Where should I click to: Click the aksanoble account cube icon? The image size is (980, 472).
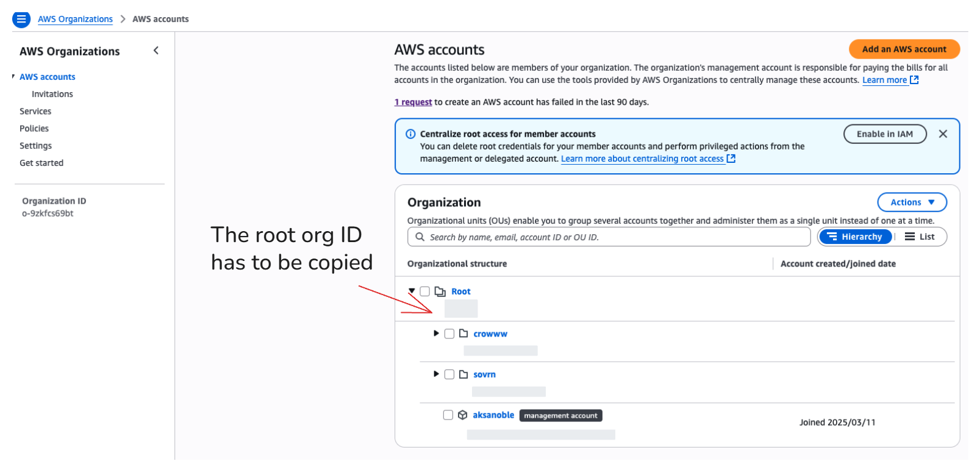coord(463,415)
